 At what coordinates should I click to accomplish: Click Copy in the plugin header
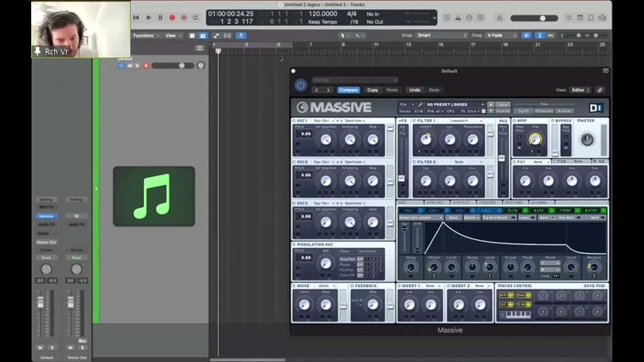pyautogui.click(x=372, y=90)
